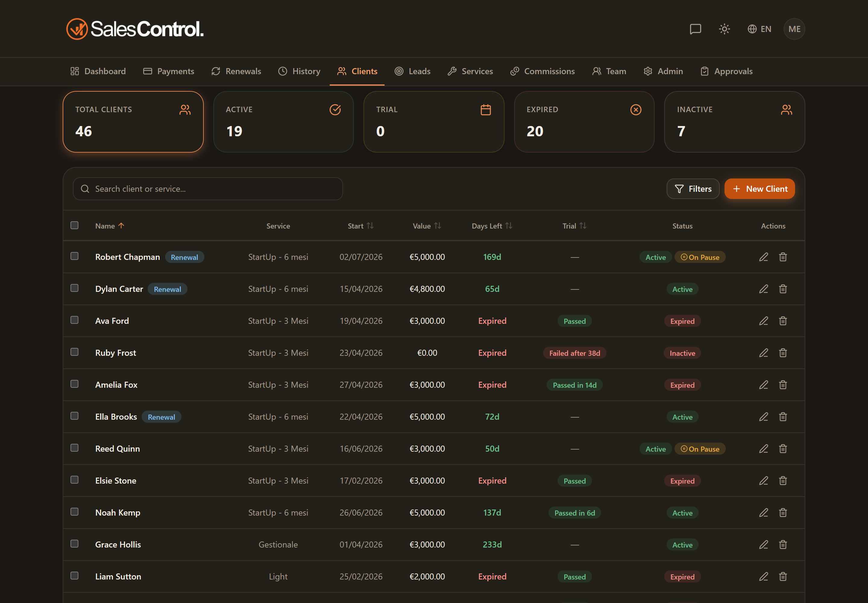Open the Payments tab
Screen dimensions: 868x603
click(168, 71)
